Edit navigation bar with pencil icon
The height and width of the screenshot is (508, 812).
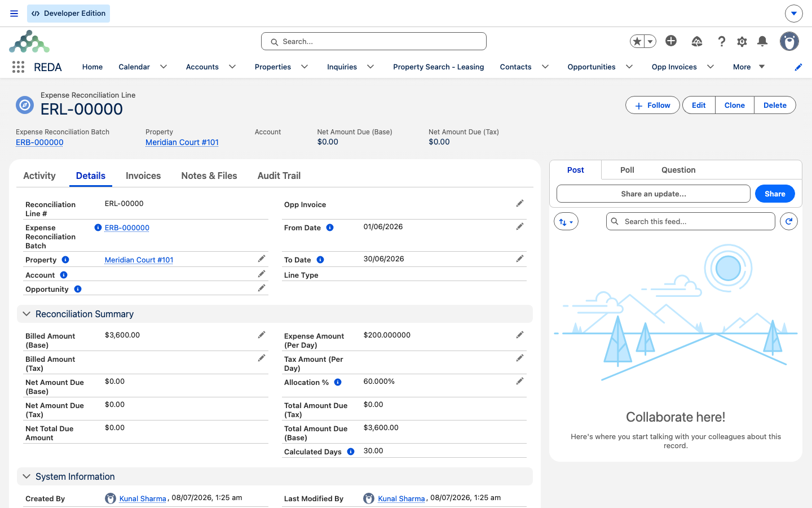pyautogui.click(x=798, y=67)
